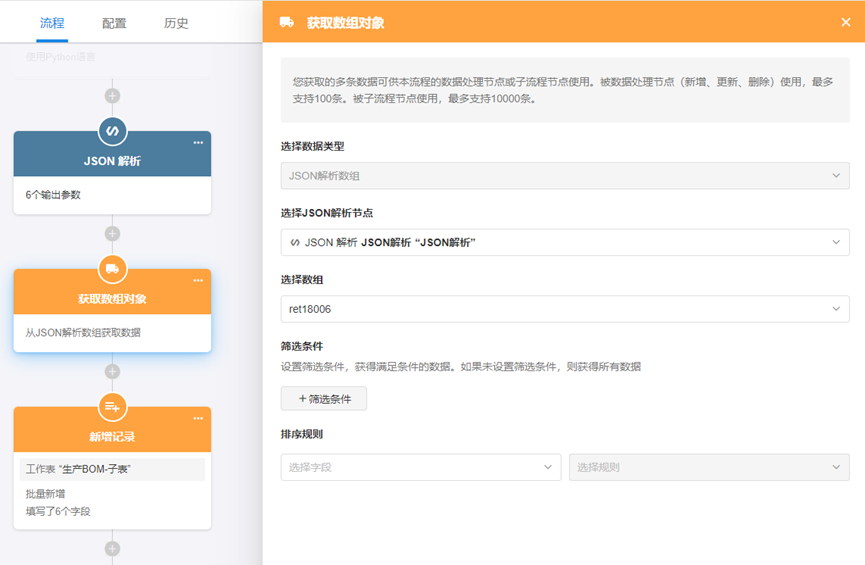Viewport: 865px width, 565px height.
Task: Open the 选择字段 sort field dropdown
Action: (x=420, y=467)
